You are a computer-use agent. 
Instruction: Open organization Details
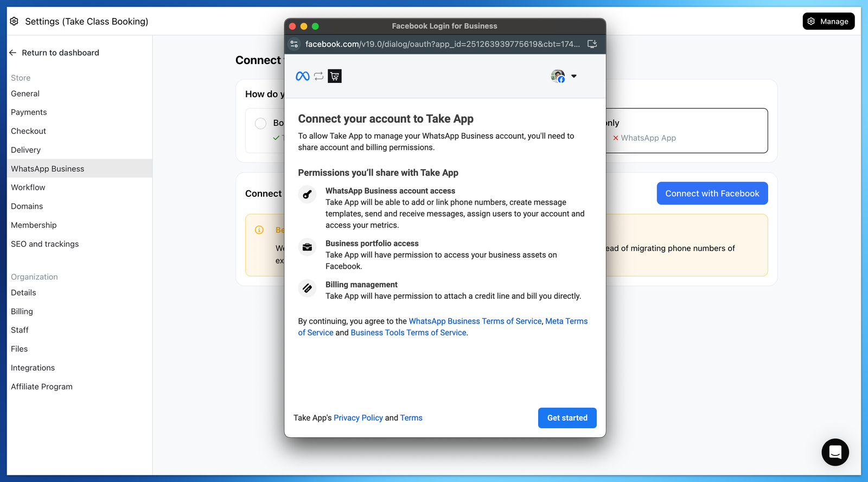[23, 293]
